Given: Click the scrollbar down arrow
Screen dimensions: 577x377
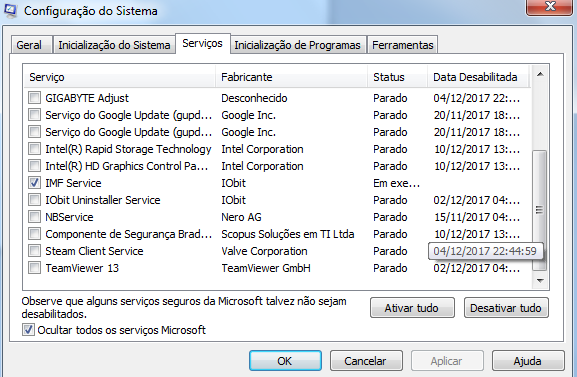Looking at the screenshot, I should 540,281.
